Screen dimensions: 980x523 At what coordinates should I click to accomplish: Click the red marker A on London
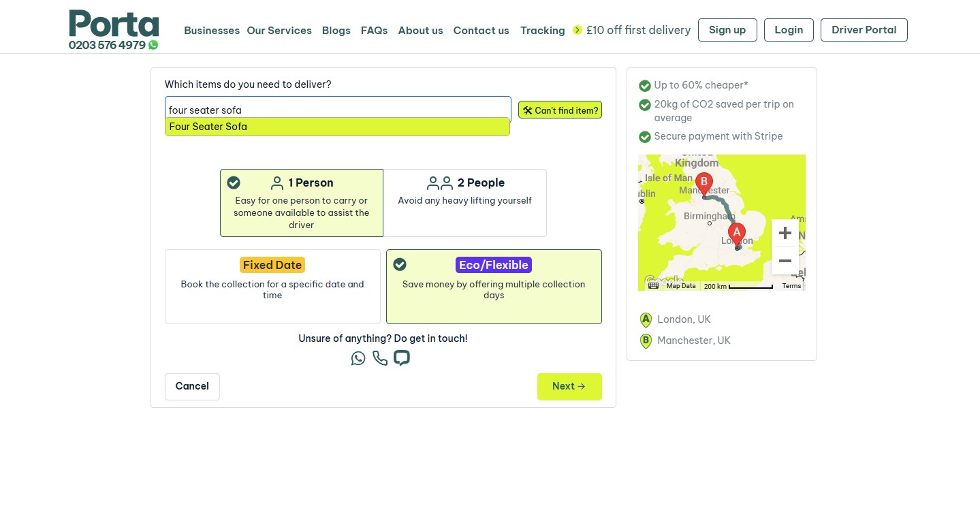click(736, 234)
